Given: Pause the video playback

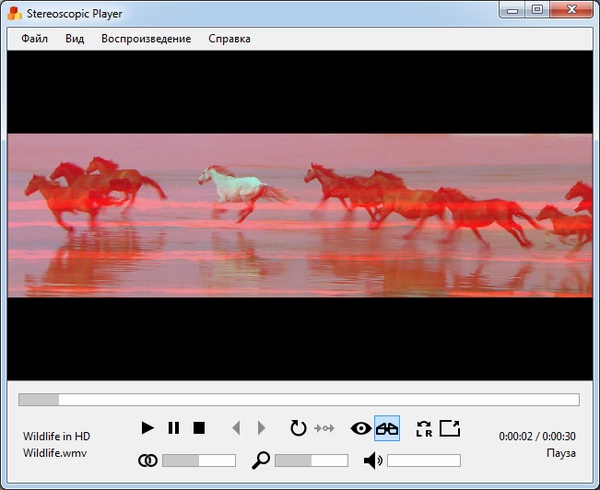Looking at the screenshot, I should pyautogui.click(x=173, y=428).
